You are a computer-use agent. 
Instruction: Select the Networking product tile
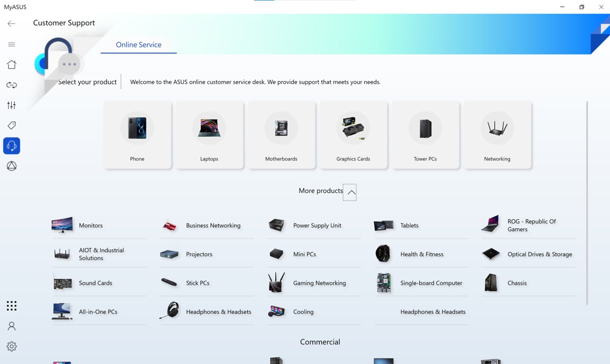click(497, 135)
